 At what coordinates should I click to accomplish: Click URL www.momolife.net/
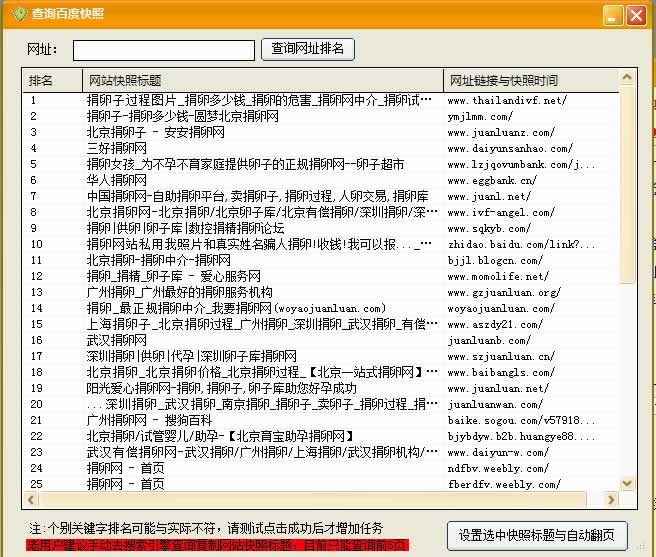pos(498,276)
